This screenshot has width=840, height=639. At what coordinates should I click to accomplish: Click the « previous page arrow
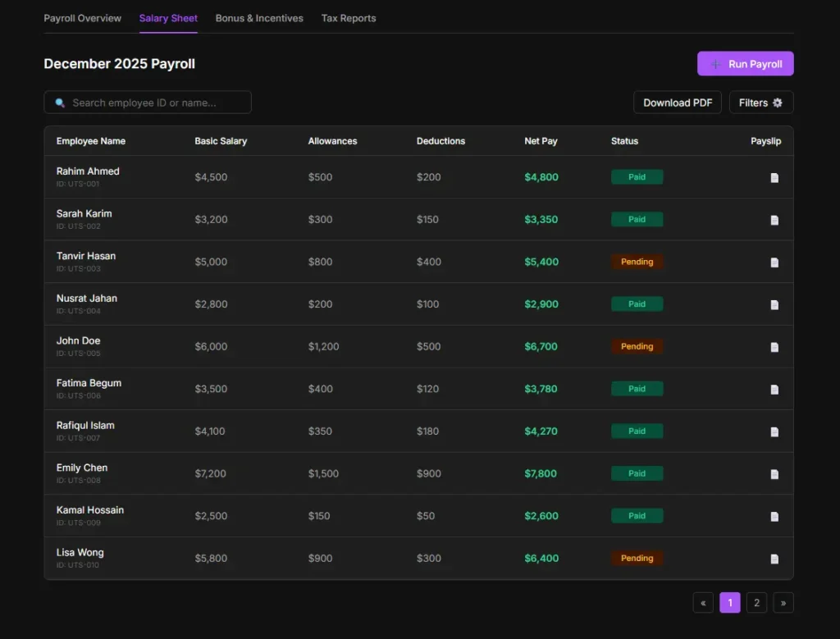[703, 603]
